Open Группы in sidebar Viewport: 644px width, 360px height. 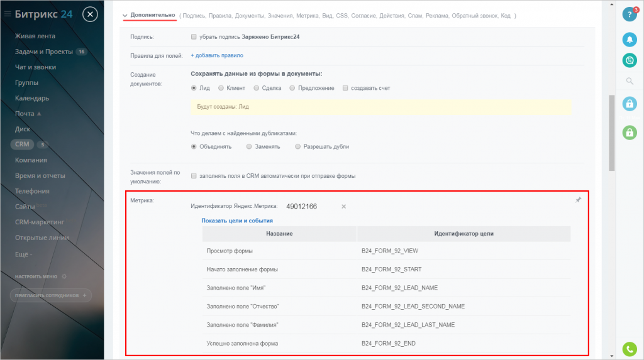click(26, 82)
